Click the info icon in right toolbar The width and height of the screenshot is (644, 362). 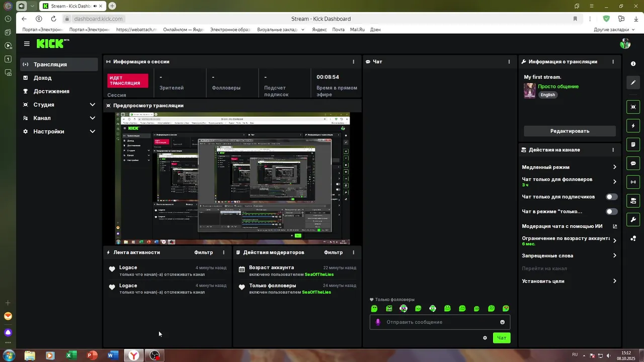point(633,64)
